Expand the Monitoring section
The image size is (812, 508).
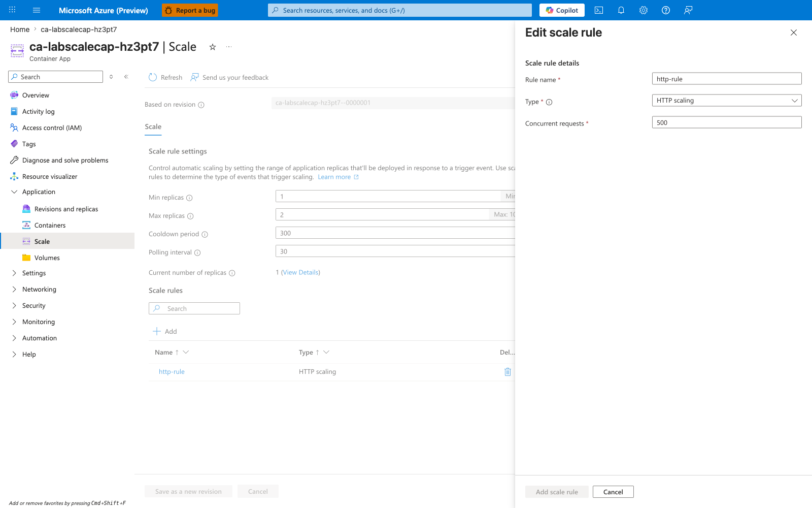[x=14, y=322]
